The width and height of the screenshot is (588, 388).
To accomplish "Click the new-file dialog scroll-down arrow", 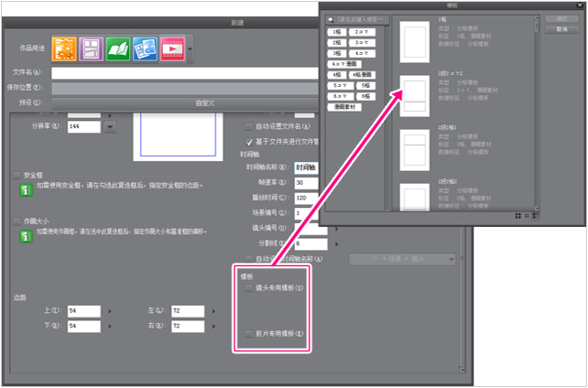I will click(x=462, y=370).
